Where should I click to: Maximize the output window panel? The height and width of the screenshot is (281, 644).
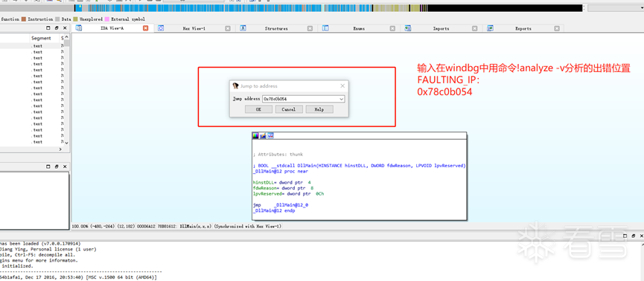point(625,236)
